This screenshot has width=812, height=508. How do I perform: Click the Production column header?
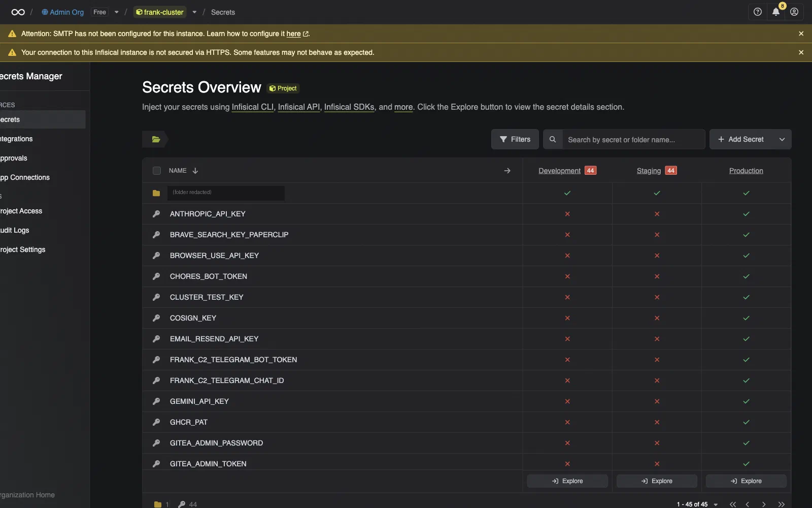click(746, 171)
